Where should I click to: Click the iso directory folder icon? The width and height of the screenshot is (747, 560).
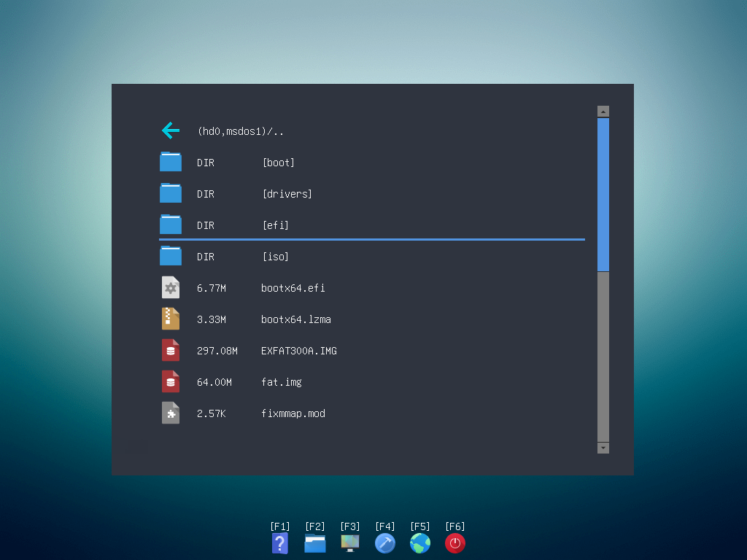point(171,256)
